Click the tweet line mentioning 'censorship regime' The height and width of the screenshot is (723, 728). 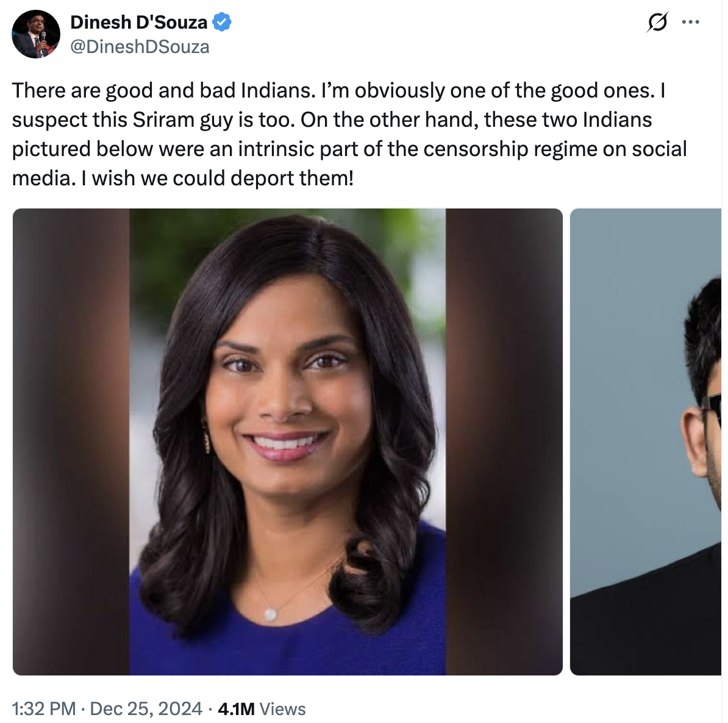[x=349, y=149]
